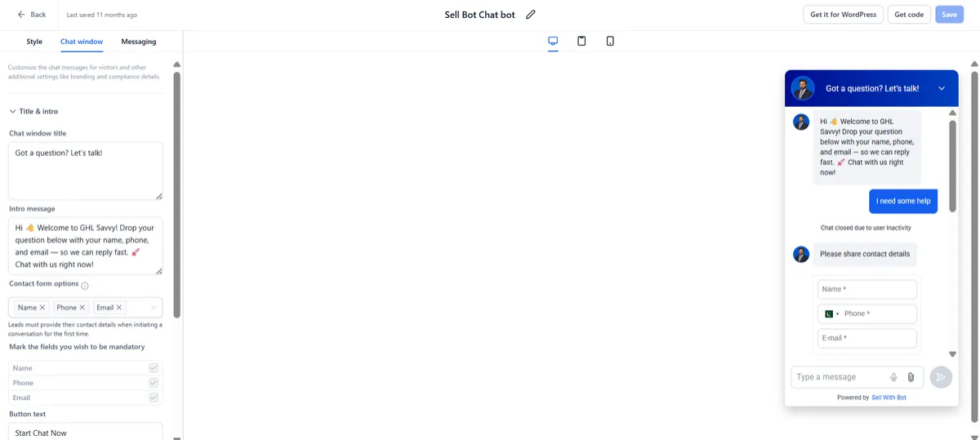Open the Chat window tab
980x440 pixels.
point(82,42)
